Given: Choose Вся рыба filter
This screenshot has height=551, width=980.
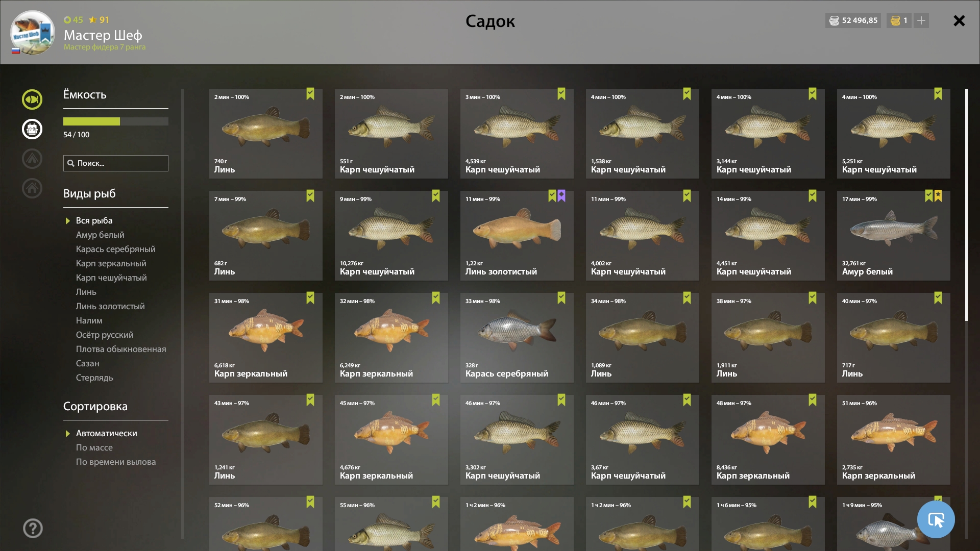Looking at the screenshot, I should (94, 220).
